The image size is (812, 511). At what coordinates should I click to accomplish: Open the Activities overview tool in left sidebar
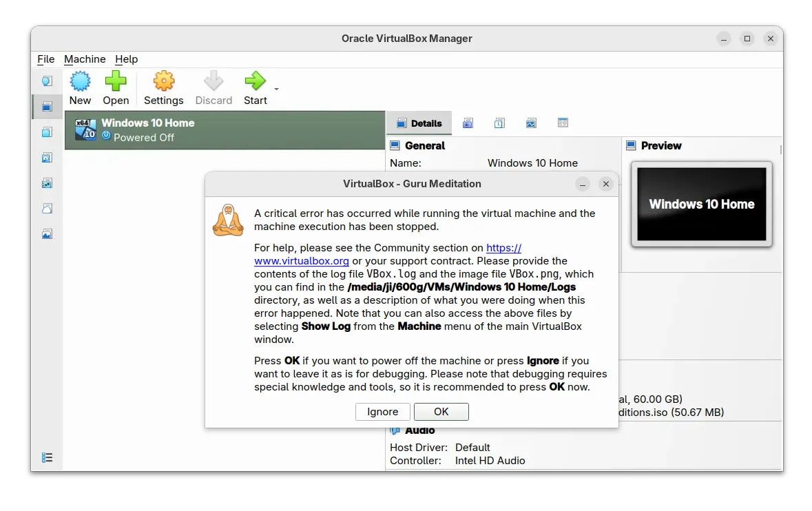click(47, 234)
